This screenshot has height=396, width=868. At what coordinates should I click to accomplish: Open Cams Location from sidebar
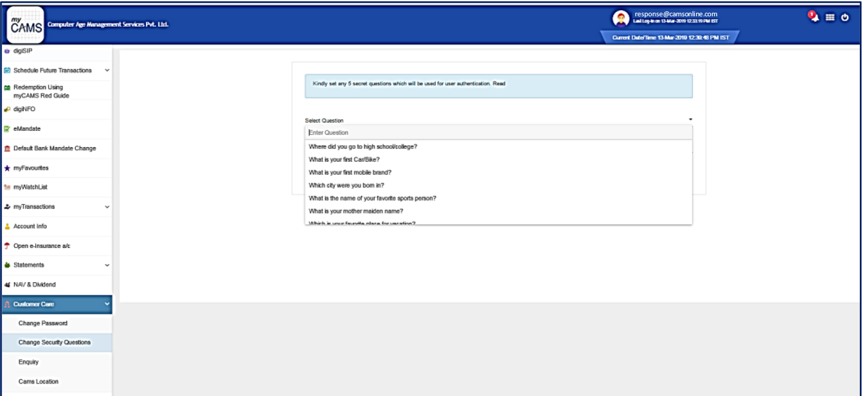(x=39, y=381)
